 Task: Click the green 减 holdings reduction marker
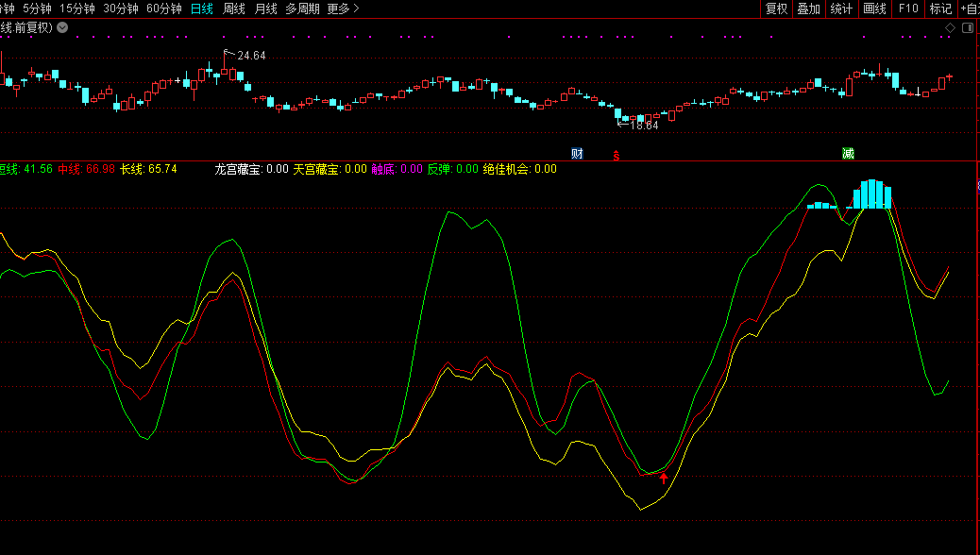pyautogui.click(x=848, y=153)
